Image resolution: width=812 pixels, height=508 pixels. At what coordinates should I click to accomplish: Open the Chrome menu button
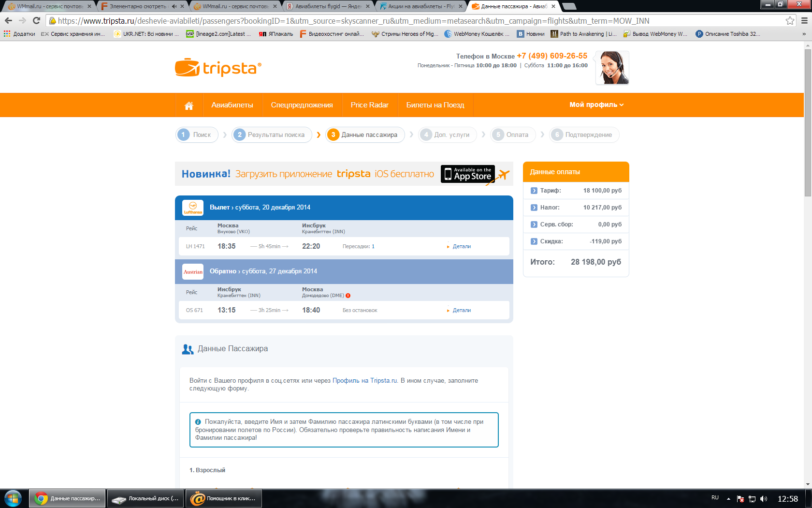point(804,21)
